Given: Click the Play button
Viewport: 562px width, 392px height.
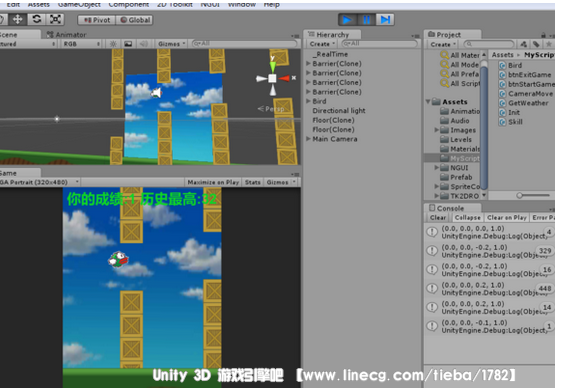Looking at the screenshot, I should [x=347, y=20].
